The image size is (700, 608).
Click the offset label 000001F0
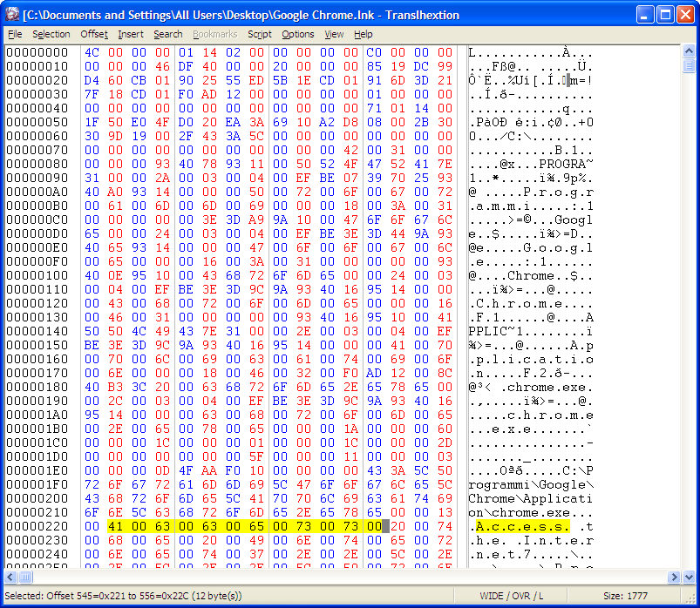pos(37,485)
